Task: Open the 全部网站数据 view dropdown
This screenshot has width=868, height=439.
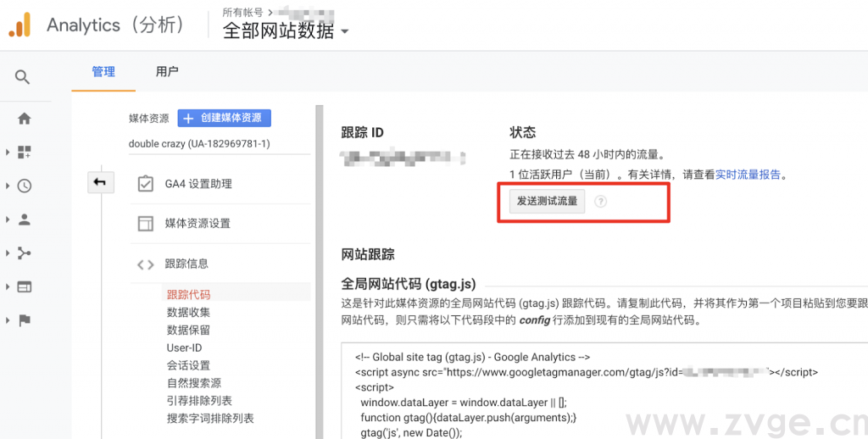Action: pos(286,31)
